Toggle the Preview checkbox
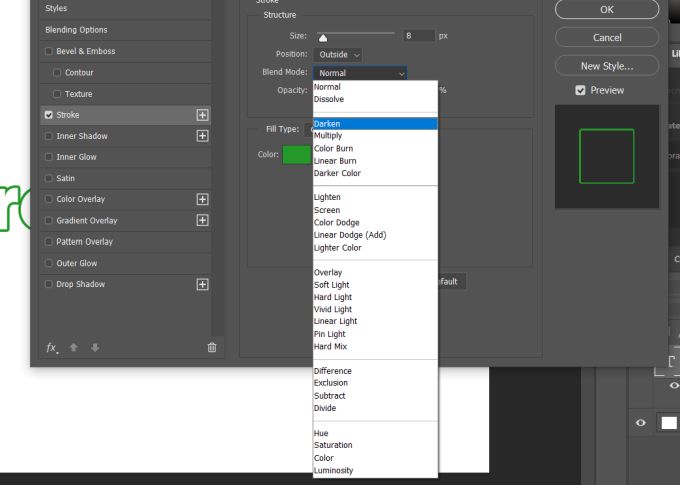The image size is (680, 485). (x=580, y=90)
